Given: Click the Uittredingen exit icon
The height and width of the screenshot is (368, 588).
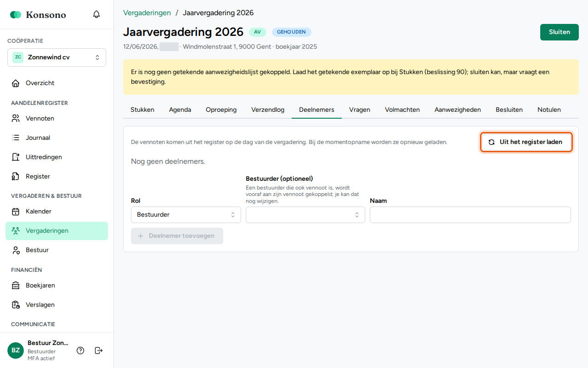Looking at the screenshot, I should [16, 157].
